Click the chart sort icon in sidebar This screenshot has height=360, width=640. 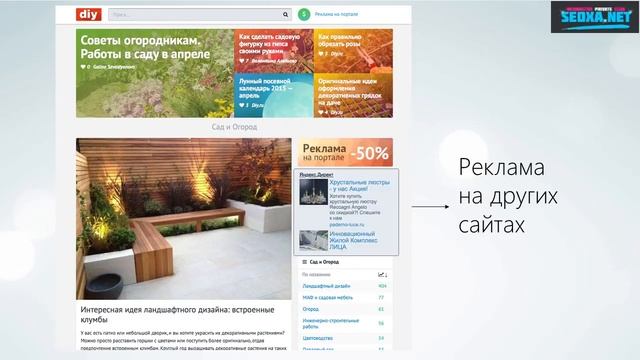(382, 275)
